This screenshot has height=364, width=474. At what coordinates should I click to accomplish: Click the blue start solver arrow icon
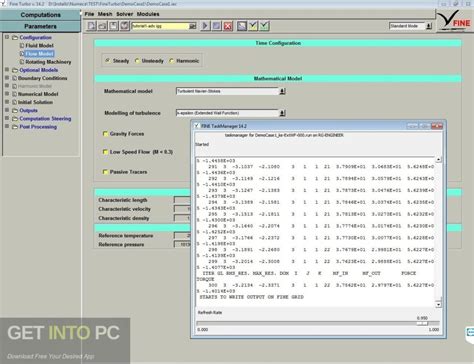click(x=205, y=26)
